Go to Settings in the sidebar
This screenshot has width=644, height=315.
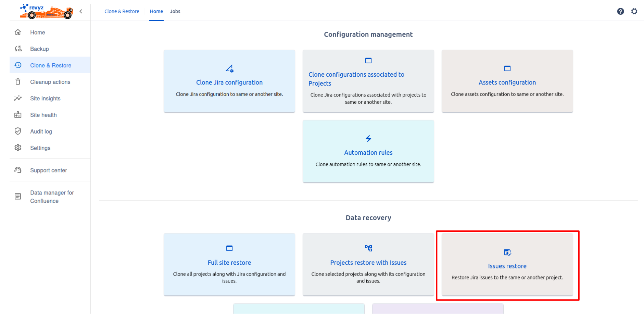tap(40, 148)
